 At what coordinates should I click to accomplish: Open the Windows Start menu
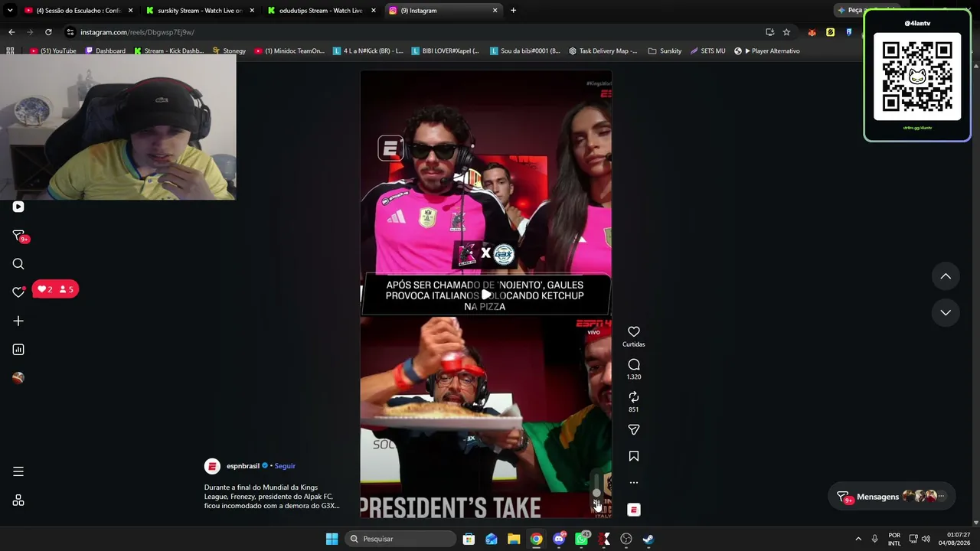(332, 539)
